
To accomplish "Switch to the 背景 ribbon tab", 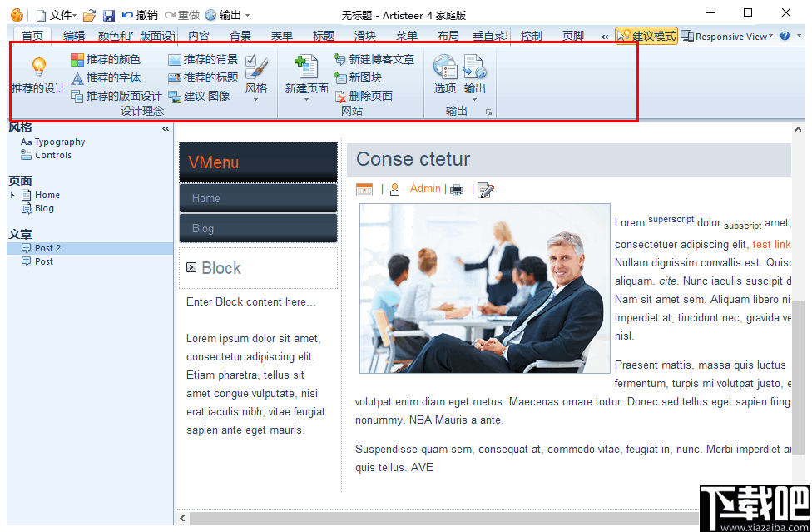I will pyautogui.click(x=240, y=36).
